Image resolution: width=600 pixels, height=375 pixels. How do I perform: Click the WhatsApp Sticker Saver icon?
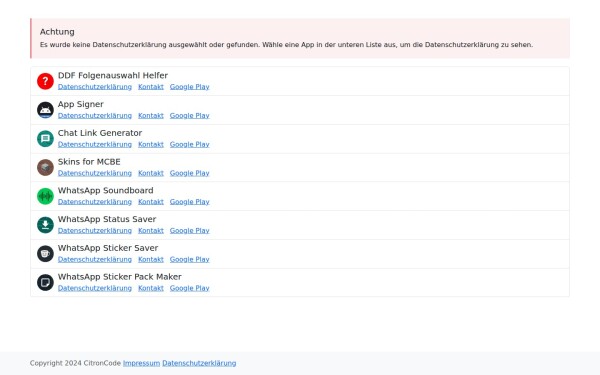point(45,254)
